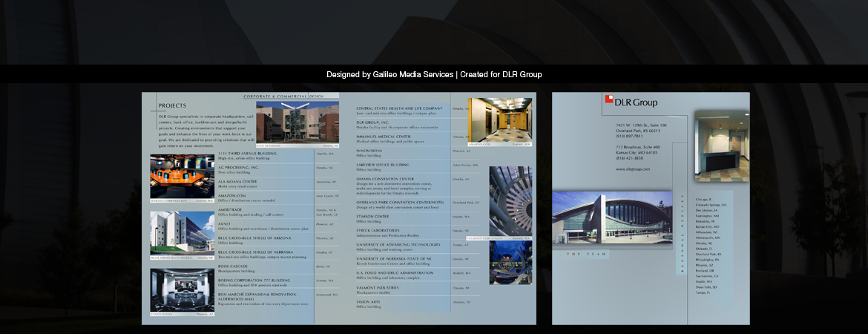Click 'Ala Moana Center' project entry

(x=237, y=184)
